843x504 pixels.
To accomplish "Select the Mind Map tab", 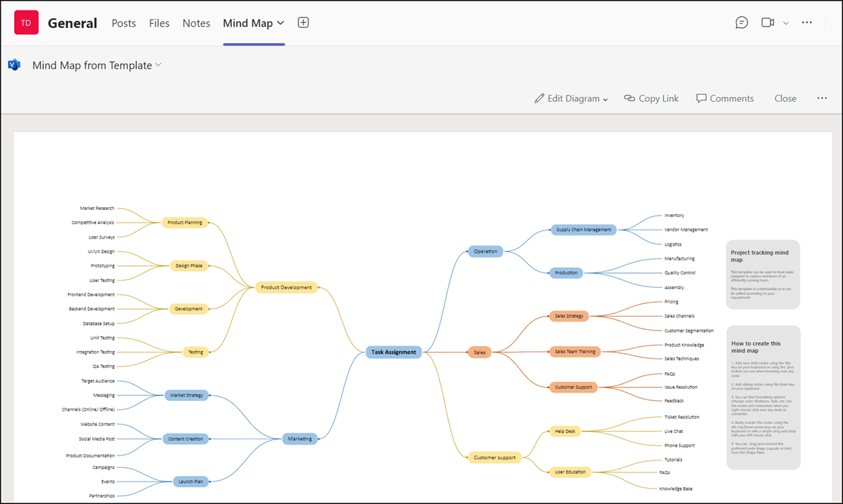I will point(247,23).
